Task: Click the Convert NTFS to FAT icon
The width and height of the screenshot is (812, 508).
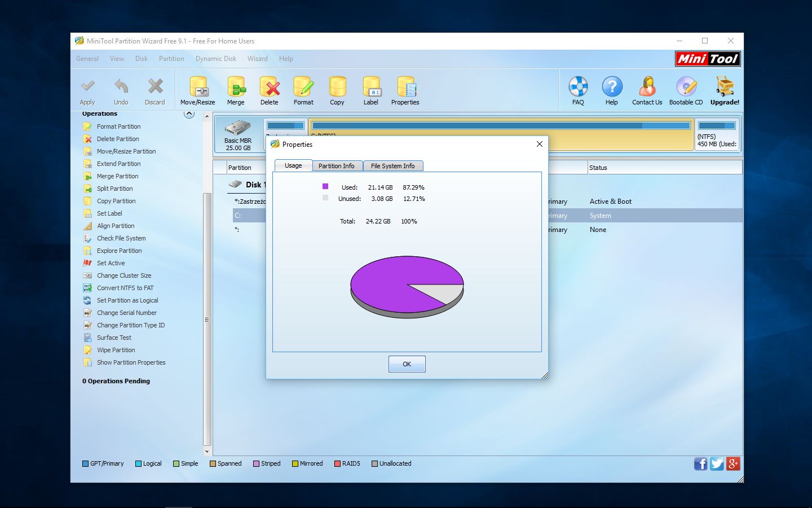Action: click(x=87, y=288)
